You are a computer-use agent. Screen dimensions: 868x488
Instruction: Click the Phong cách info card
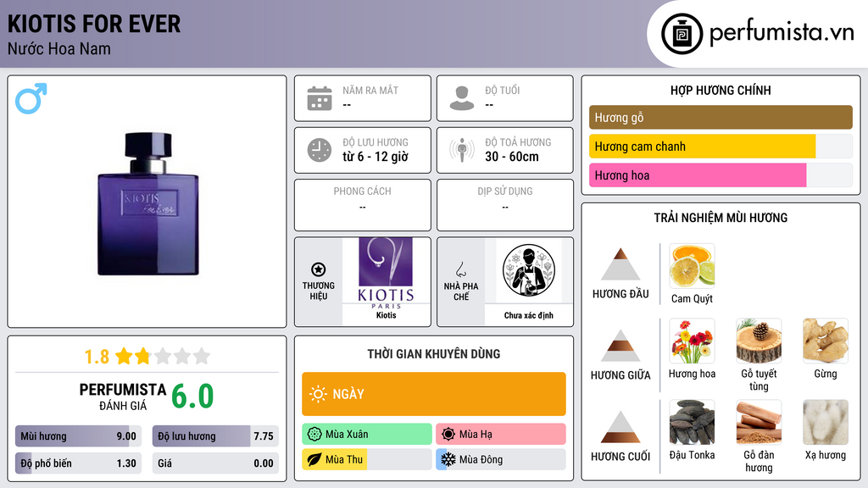(363, 205)
